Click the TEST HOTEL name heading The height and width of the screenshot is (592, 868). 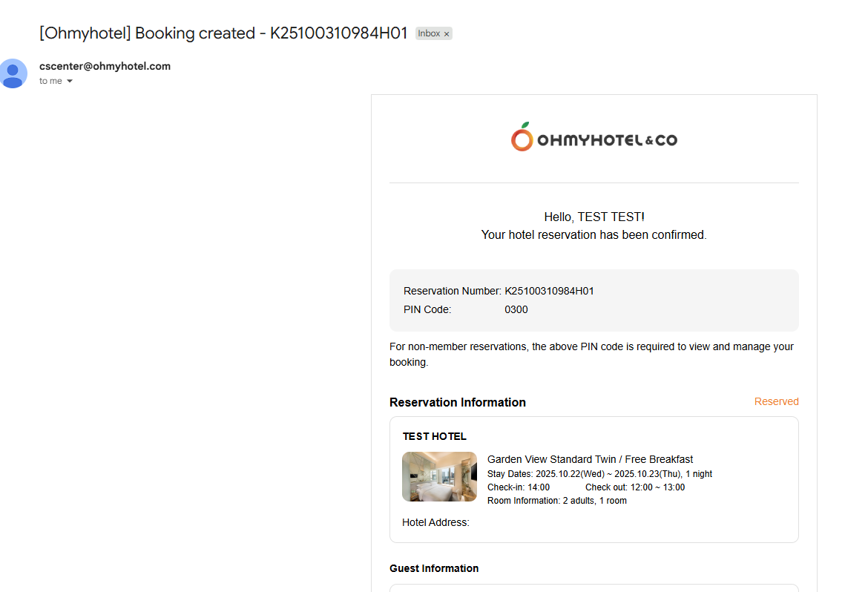(435, 436)
